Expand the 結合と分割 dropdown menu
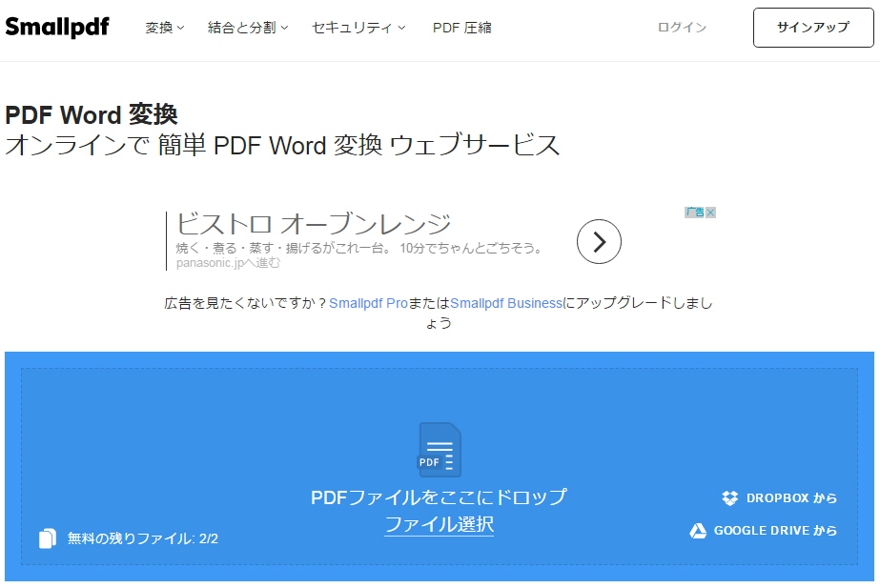 248,28
